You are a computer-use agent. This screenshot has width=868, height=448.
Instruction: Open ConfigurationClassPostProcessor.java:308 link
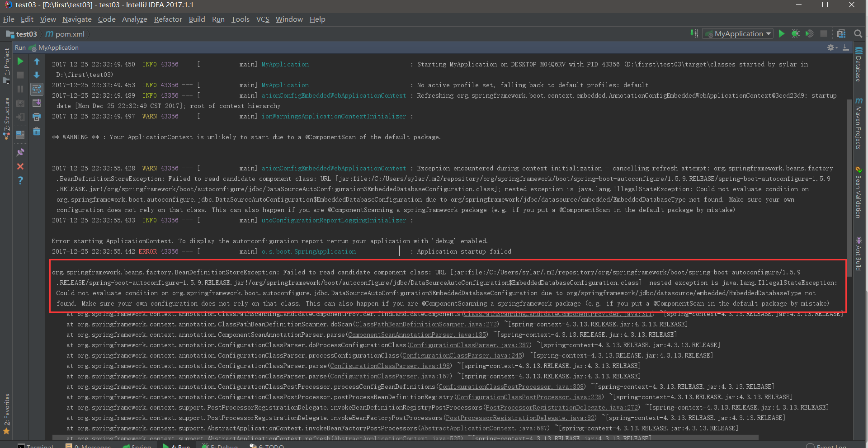click(x=511, y=387)
